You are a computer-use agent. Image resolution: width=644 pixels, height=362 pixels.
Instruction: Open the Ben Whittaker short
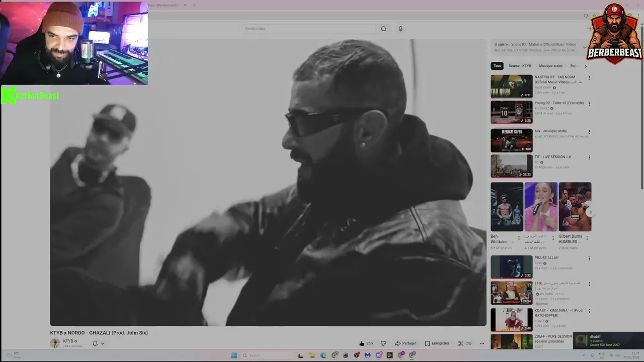(507, 207)
